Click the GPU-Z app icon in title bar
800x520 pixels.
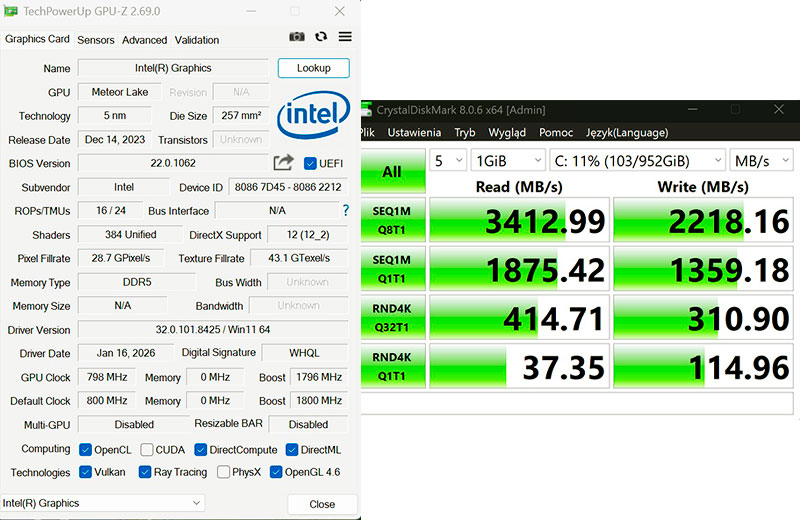tap(10, 11)
